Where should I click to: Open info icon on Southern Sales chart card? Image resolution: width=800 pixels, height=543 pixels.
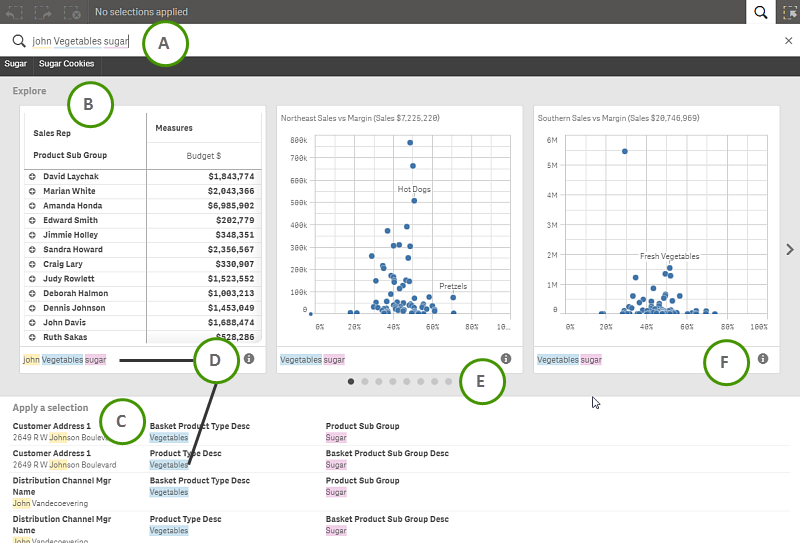[763, 358]
